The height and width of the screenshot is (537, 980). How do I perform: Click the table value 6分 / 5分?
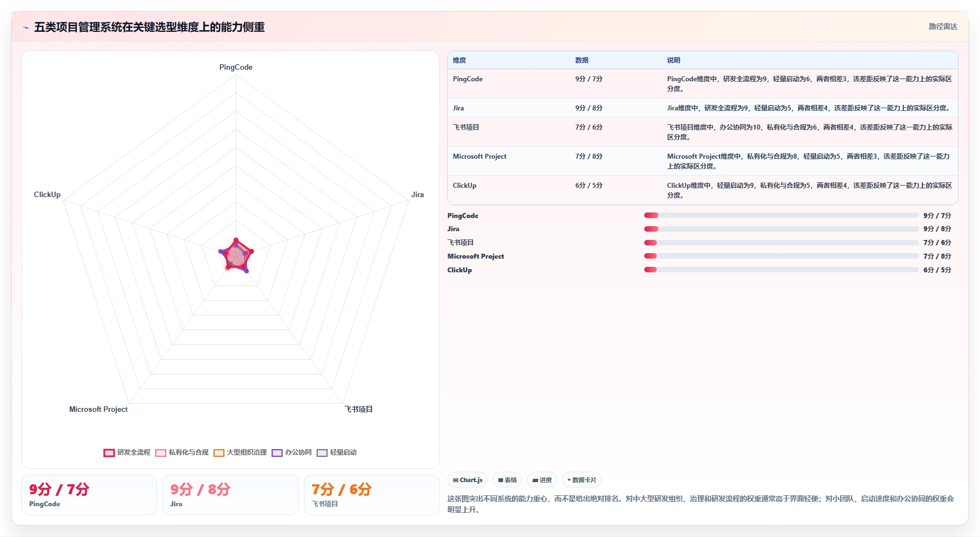click(x=589, y=186)
